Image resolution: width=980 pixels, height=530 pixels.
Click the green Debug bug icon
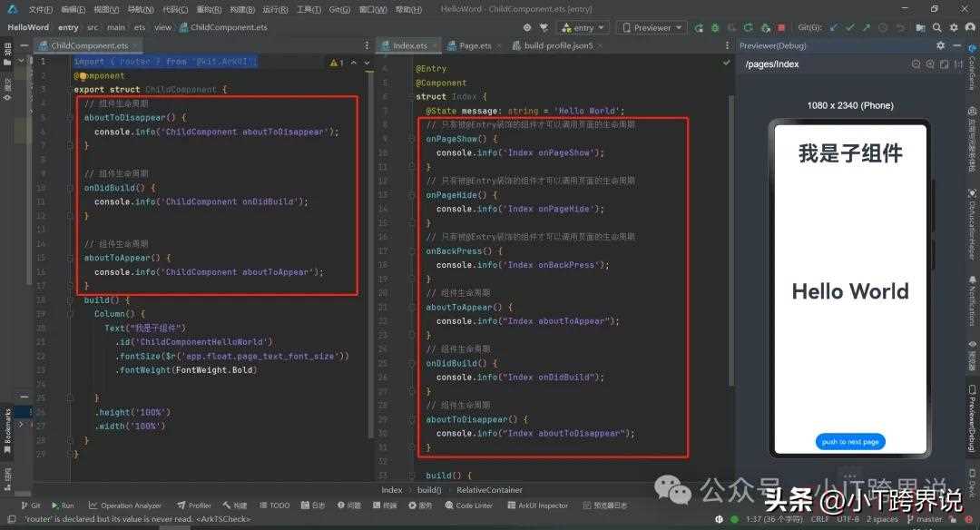pos(715,27)
